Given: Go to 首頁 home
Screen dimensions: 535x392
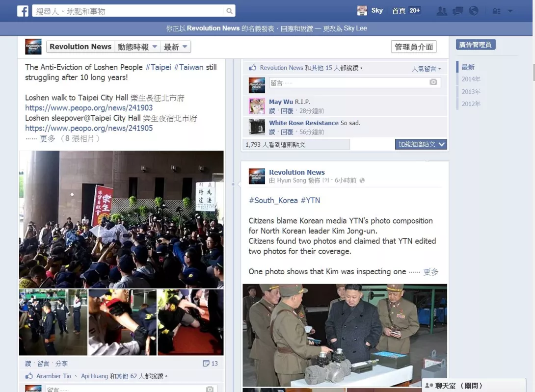Looking at the screenshot, I should [x=399, y=11].
